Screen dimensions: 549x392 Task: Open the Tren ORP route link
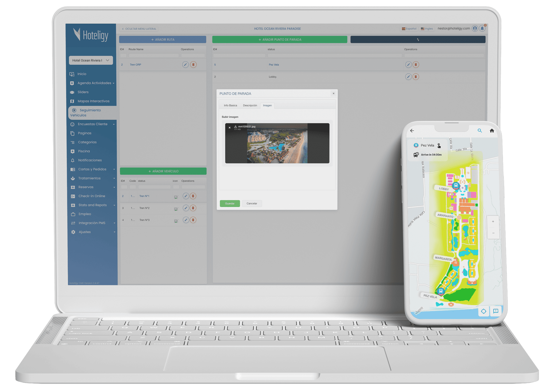coord(136,65)
